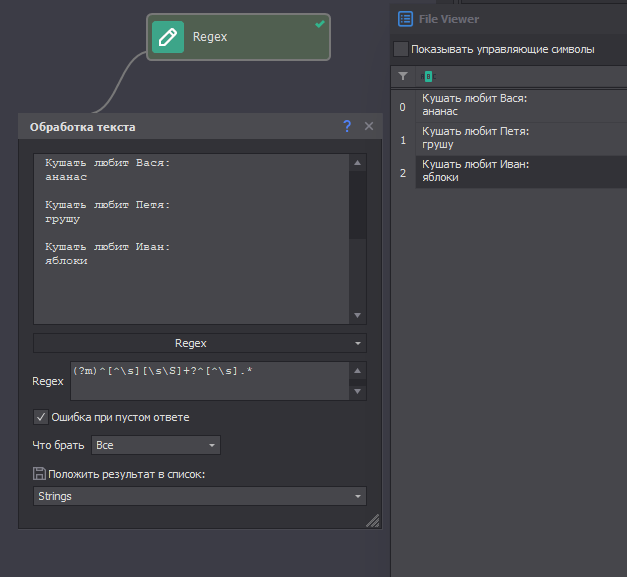This screenshot has width=627, height=577.
Task: Click the down arrow of text area scrollbar
Action: pos(358,316)
